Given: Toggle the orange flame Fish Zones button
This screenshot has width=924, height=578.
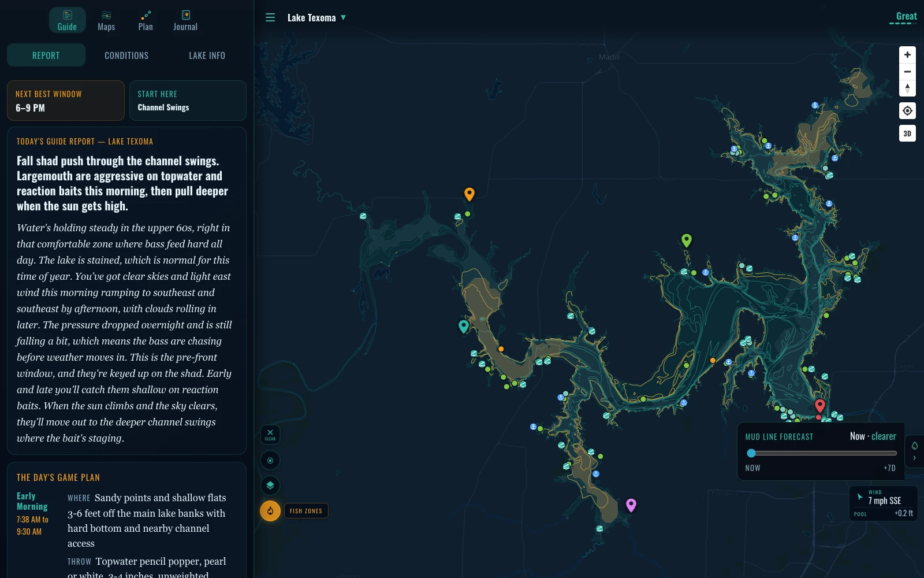Looking at the screenshot, I should click(x=270, y=511).
